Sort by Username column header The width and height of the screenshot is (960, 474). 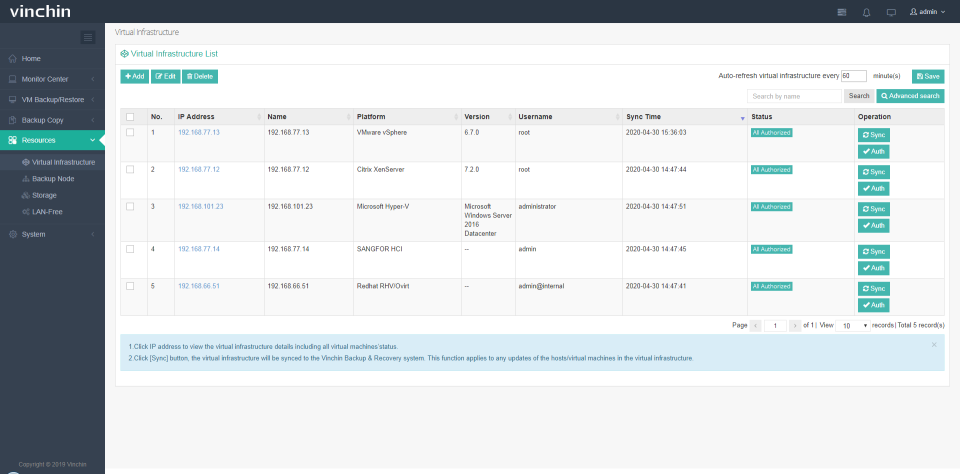[569, 116]
